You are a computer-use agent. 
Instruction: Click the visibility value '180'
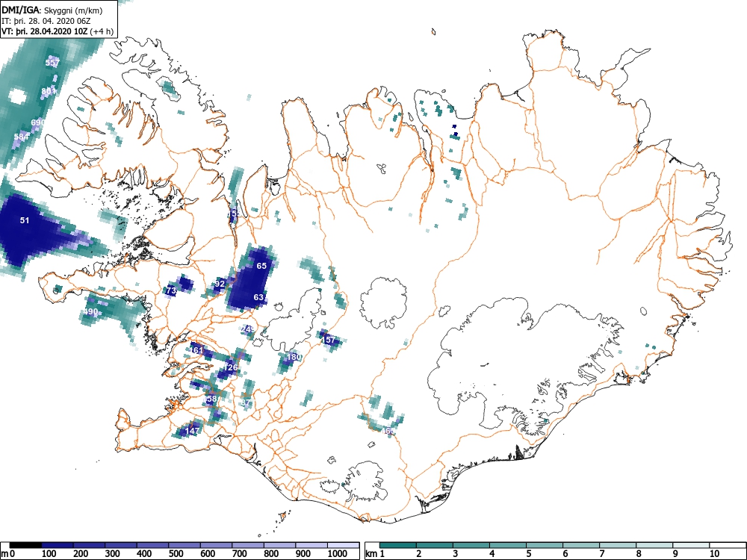click(294, 357)
